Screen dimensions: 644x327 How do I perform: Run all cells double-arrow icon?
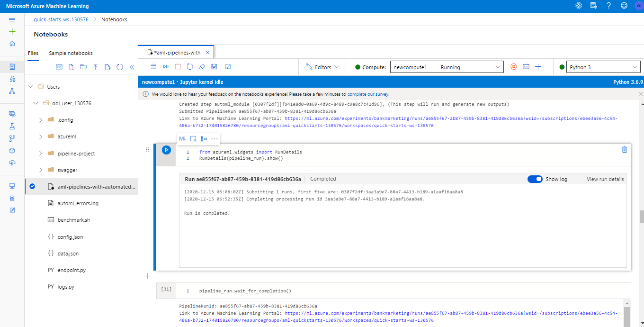166,67
